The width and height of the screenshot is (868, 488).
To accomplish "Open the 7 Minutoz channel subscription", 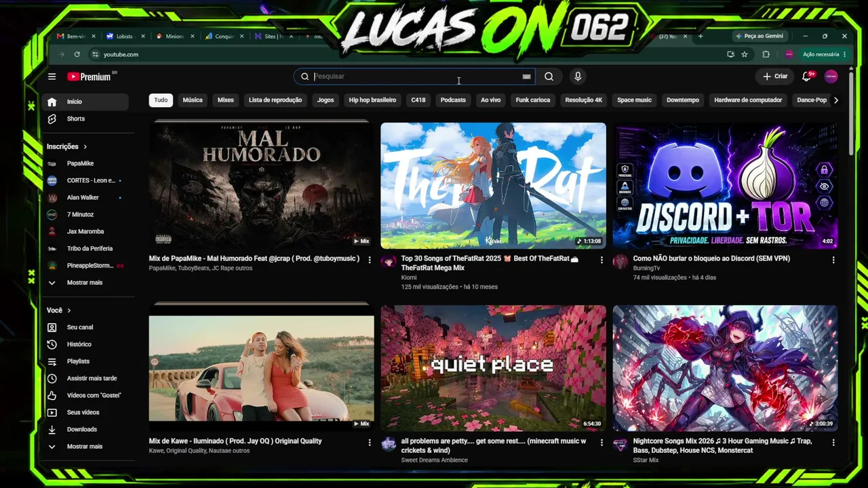I will pyautogui.click(x=86, y=214).
